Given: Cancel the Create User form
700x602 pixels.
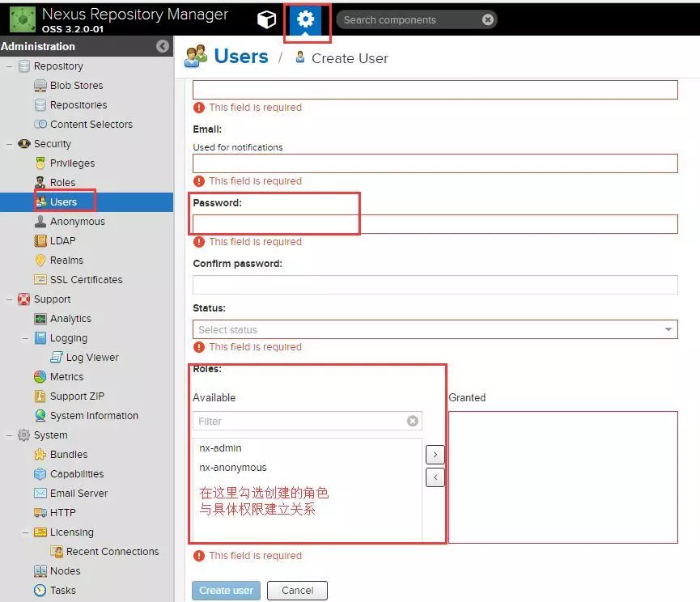Looking at the screenshot, I should click(x=297, y=591).
